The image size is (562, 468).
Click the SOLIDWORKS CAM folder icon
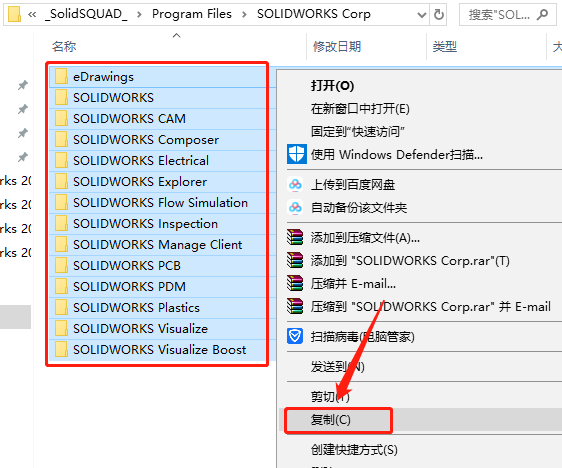[x=61, y=118]
